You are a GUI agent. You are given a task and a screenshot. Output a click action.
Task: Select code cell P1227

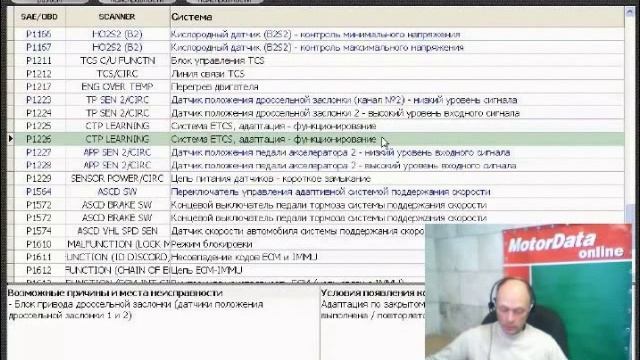point(39,152)
